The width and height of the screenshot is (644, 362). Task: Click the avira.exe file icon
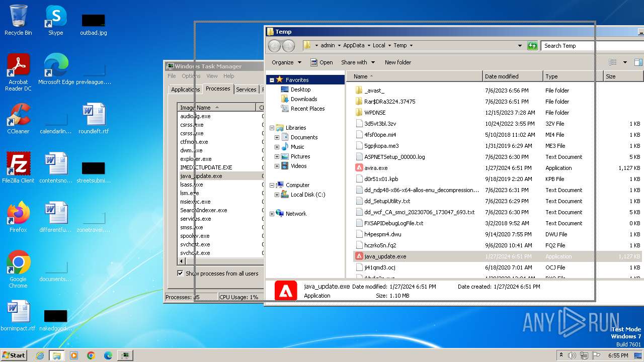(359, 168)
